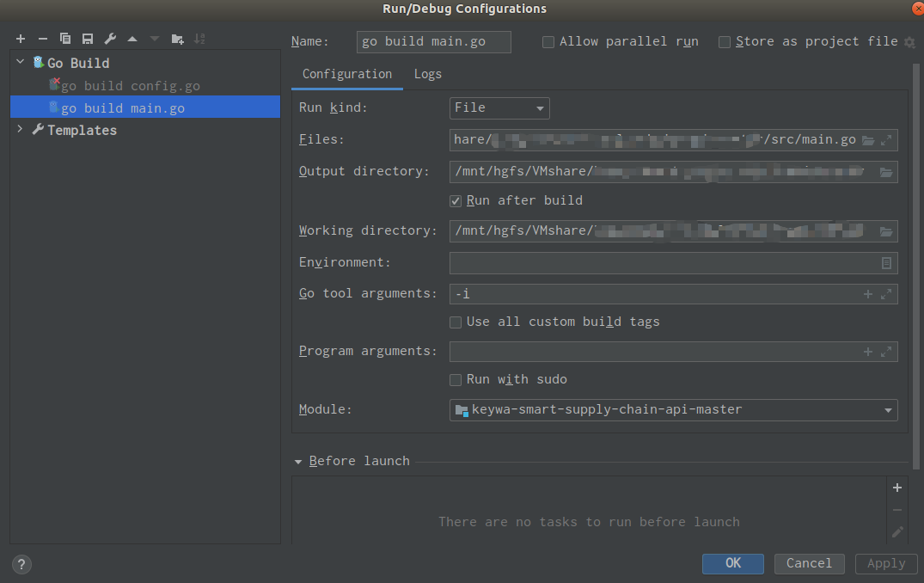Screen dimensions: 924x583
Task: Add a new run configuration
Action: 21,39
